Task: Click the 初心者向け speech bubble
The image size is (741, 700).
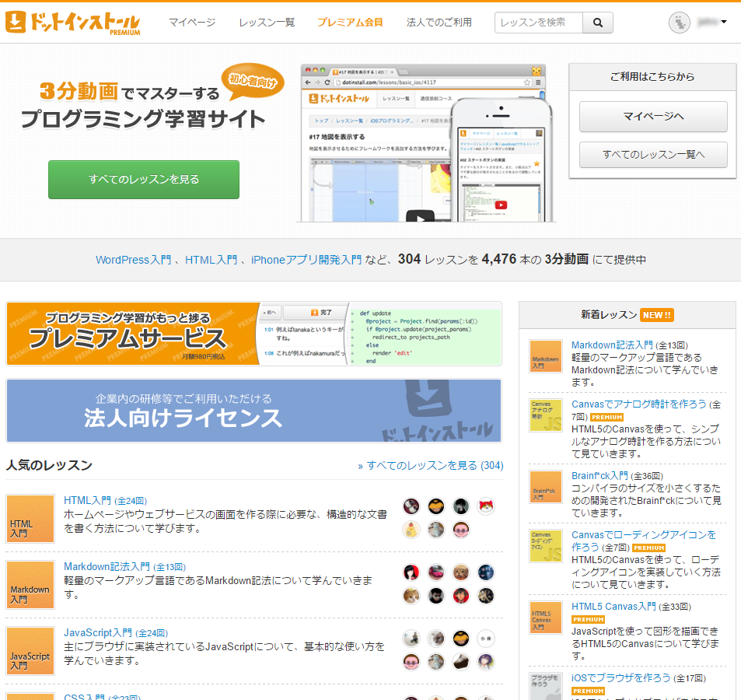Action: click(x=253, y=81)
